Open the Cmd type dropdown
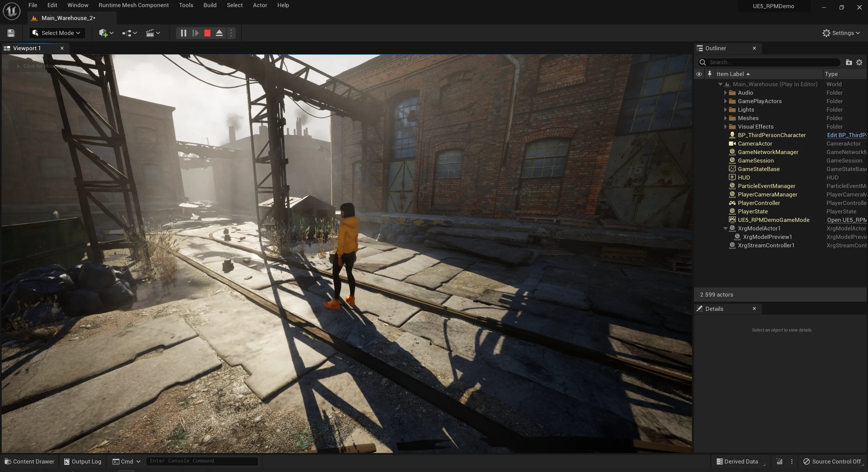This screenshot has height=472, width=868. point(126,461)
